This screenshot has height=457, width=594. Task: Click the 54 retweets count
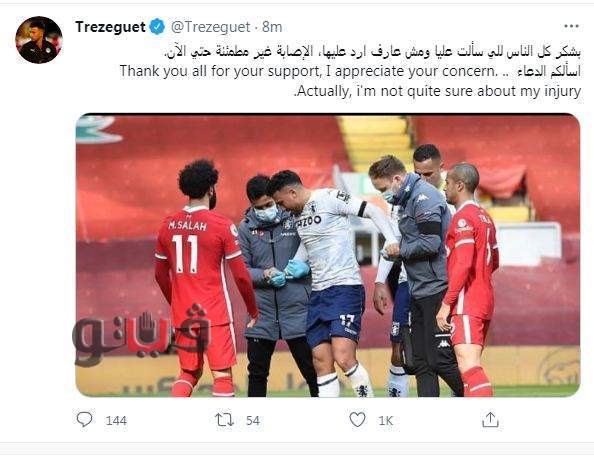(253, 421)
